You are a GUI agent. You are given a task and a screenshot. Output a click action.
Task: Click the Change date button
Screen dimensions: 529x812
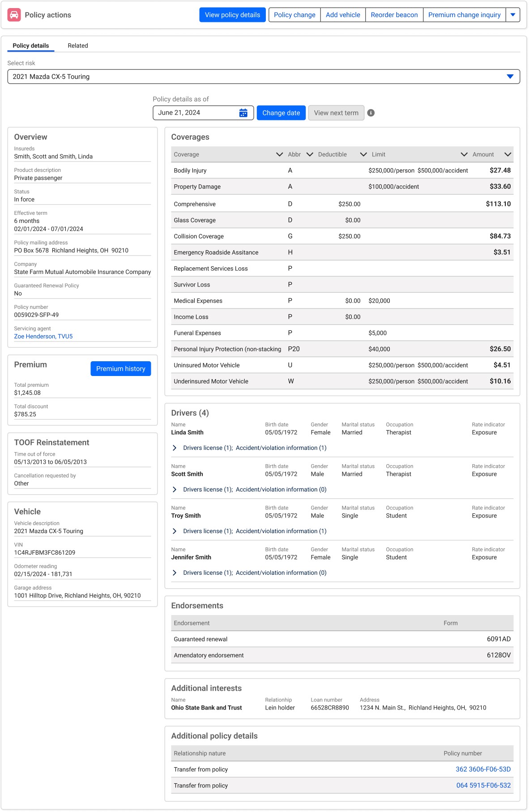pos(281,113)
